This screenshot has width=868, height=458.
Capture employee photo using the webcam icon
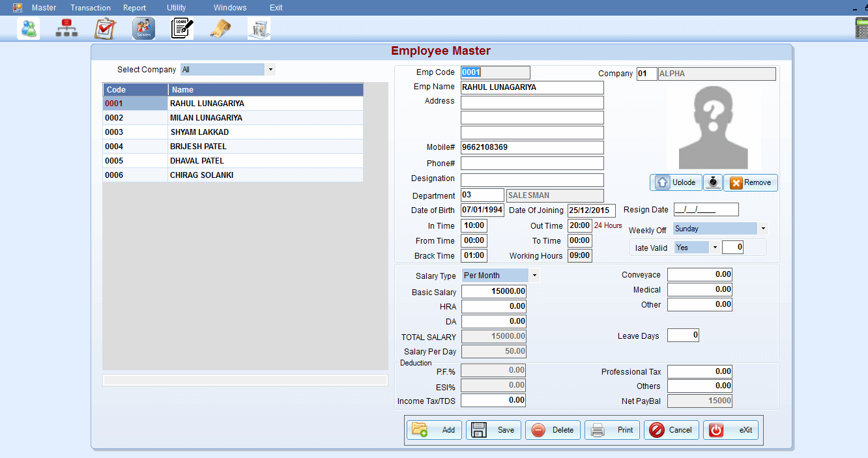[x=713, y=182]
